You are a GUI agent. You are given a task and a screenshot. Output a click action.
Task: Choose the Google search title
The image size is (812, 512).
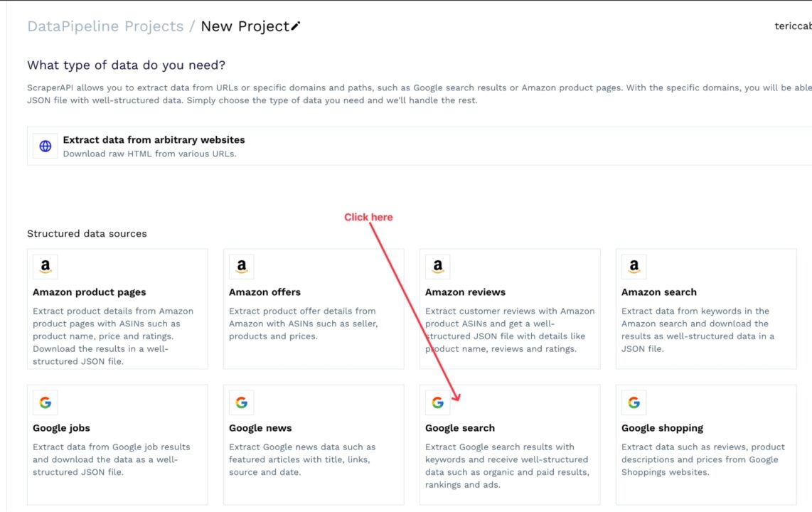[460, 428]
